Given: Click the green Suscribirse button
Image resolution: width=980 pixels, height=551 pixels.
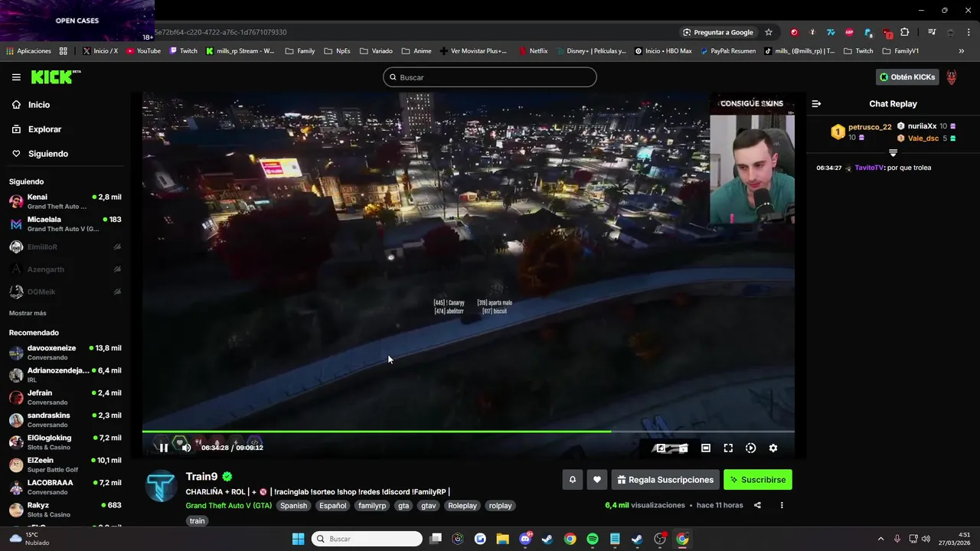Looking at the screenshot, I should coord(758,480).
